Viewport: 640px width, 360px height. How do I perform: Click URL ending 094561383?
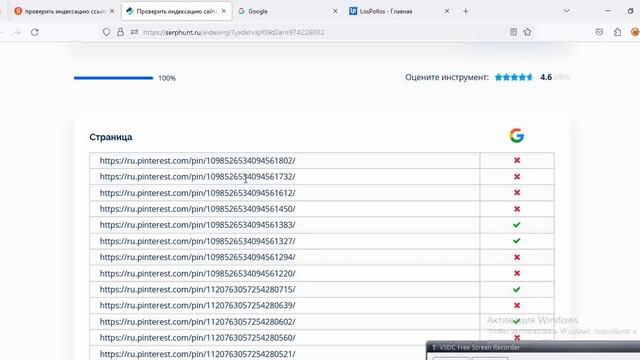(197, 225)
